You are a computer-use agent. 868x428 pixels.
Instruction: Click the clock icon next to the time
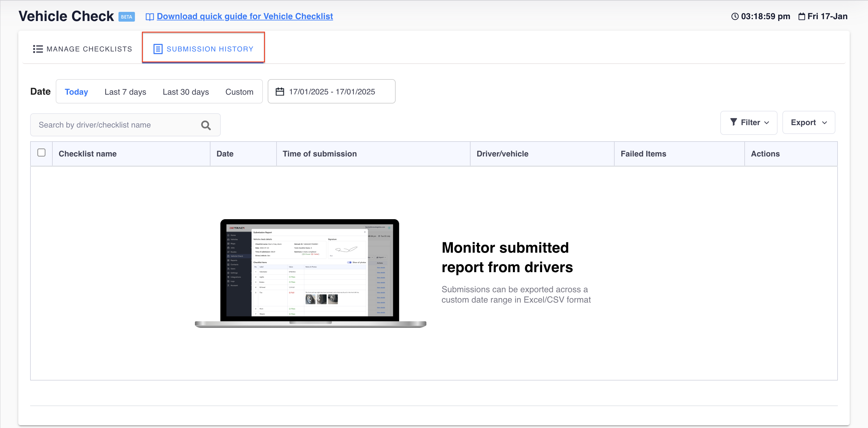click(x=735, y=16)
